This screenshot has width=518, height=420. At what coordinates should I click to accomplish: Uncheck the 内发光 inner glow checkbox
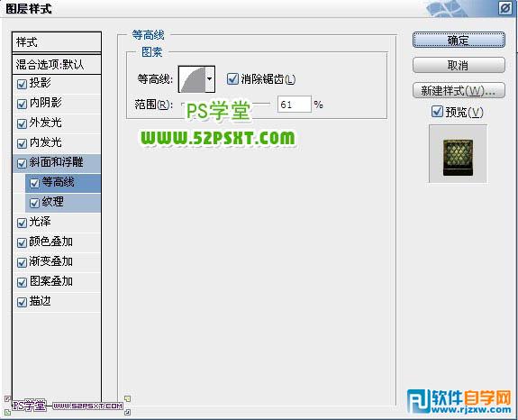pos(22,143)
